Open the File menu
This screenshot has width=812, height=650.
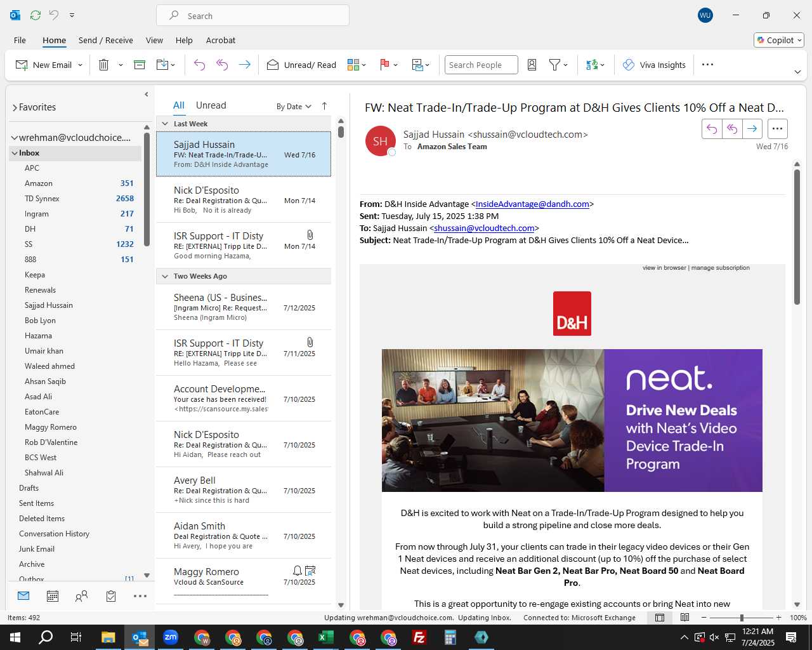[x=20, y=40]
